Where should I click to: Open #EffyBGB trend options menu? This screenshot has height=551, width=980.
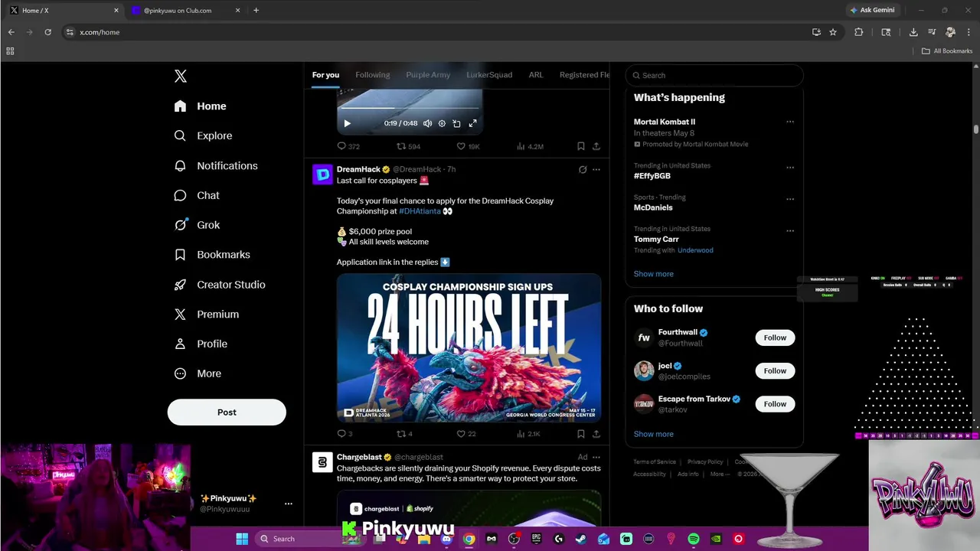790,168
